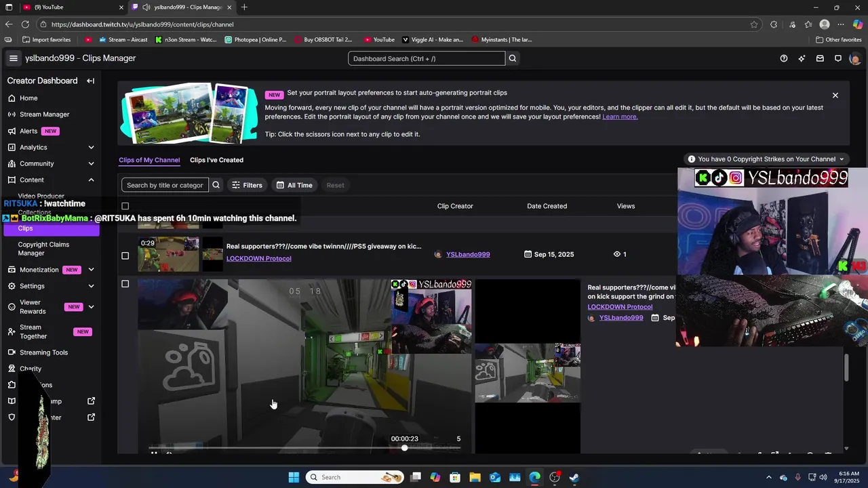Switch to the YouTube browser tab

(73, 7)
